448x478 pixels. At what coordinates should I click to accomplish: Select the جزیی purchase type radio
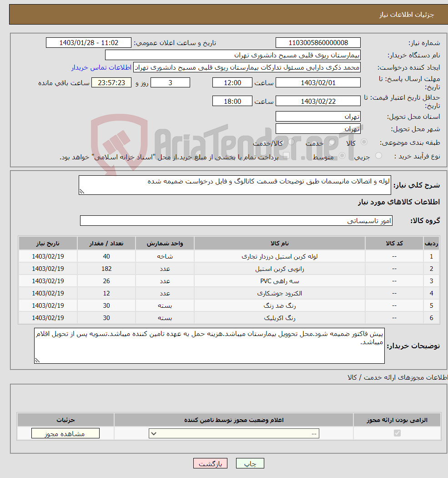tap(378, 156)
